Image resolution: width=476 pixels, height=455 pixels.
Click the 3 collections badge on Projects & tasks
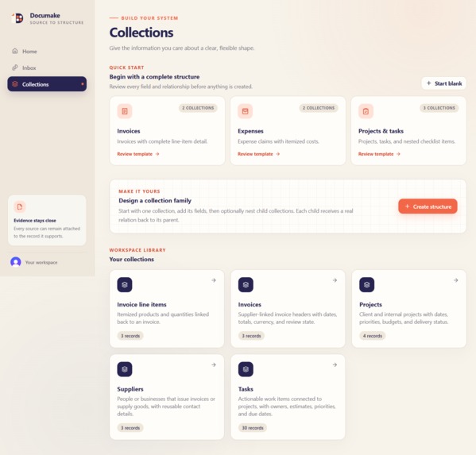click(439, 108)
